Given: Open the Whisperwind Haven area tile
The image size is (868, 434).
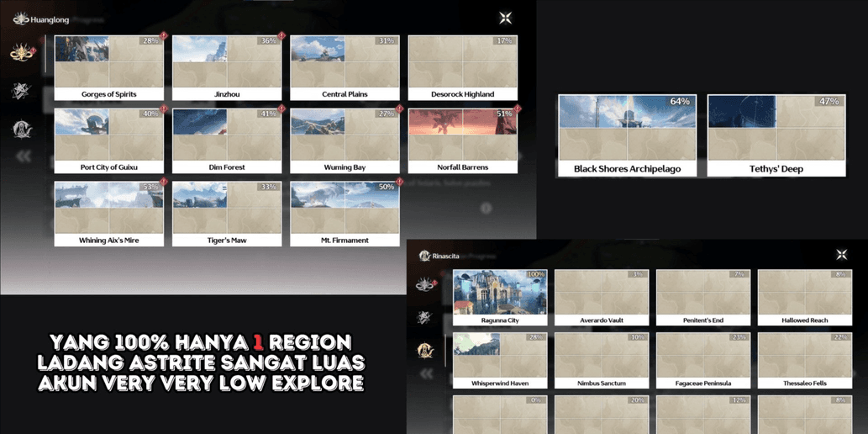Looking at the screenshot, I should pos(500,360).
